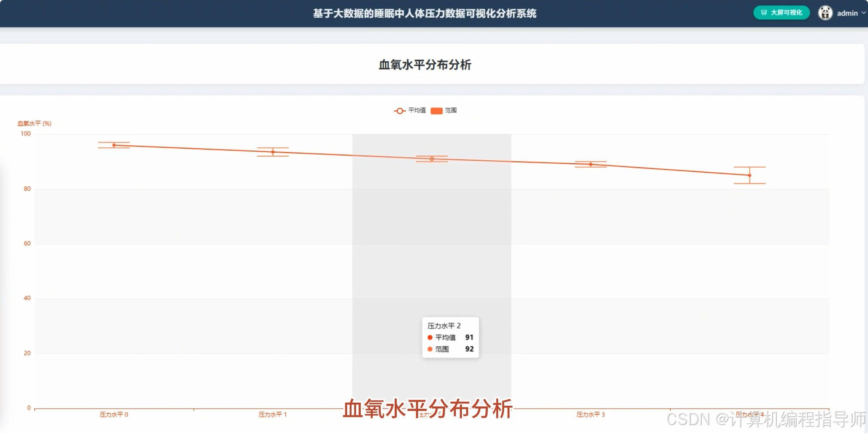The height and width of the screenshot is (434, 868).
Task: Click the 压力水平 1 axis label
Action: 273,415
